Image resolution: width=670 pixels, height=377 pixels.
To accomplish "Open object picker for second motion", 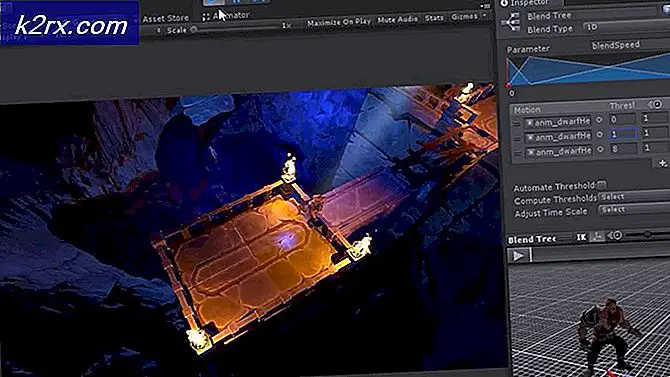I will coord(599,135).
